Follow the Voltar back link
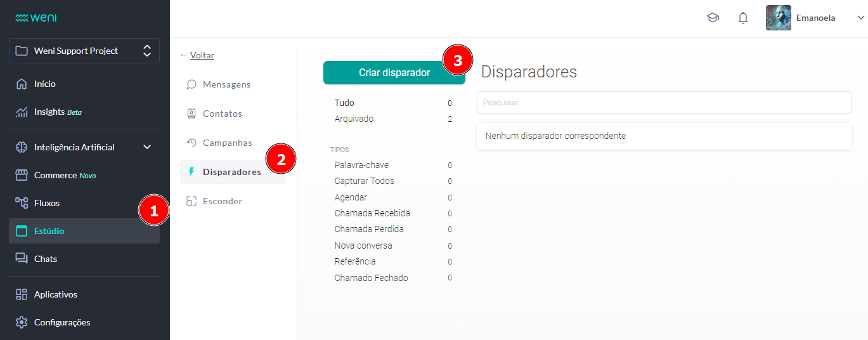This screenshot has height=340, width=868. pyautogui.click(x=202, y=55)
